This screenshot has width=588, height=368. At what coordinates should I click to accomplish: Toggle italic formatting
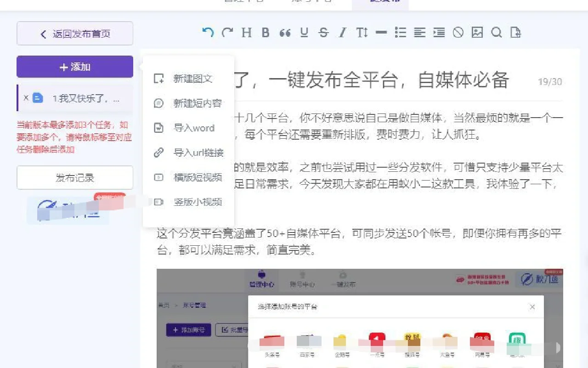pyautogui.click(x=342, y=33)
